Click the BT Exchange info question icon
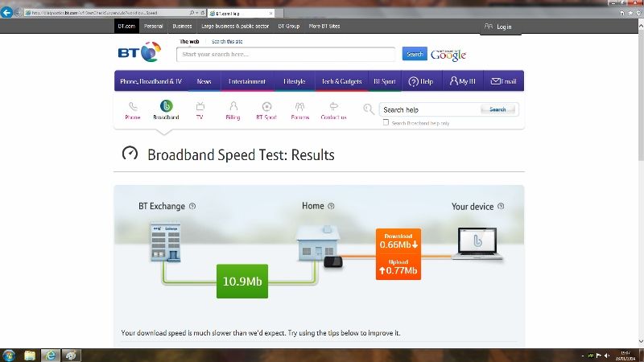The width and height of the screenshot is (644, 362). click(x=192, y=206)
